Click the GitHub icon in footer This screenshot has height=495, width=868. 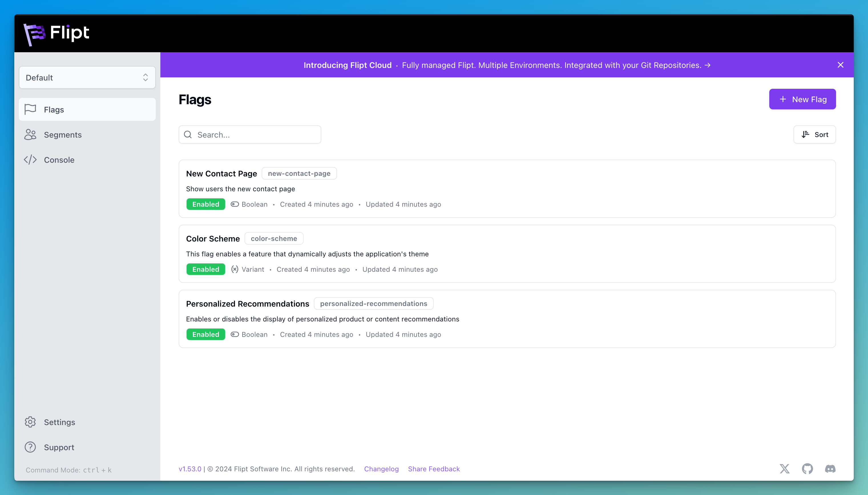pyautogui.click(x=807, y=469)
